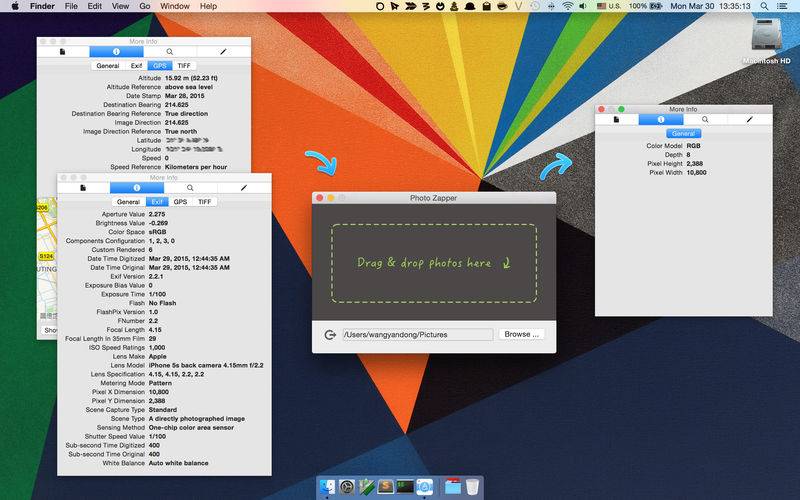Open the Trash in the Dock
This screenshot has width=800, height=500.
tap(472, 487)
